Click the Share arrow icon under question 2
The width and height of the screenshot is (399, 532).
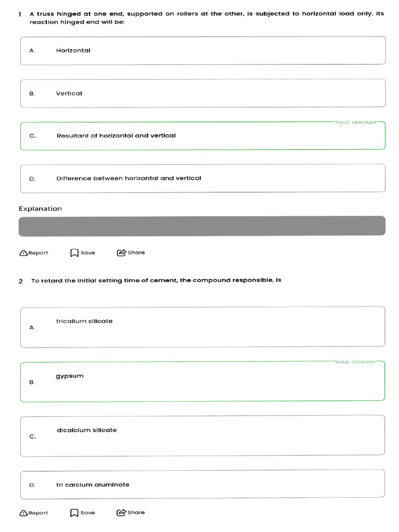tap(121, 512)
